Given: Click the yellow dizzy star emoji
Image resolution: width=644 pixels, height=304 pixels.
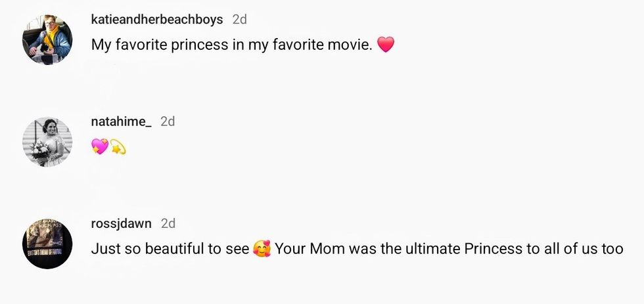Looking at the screenshot, I should [x=118, y=148].
